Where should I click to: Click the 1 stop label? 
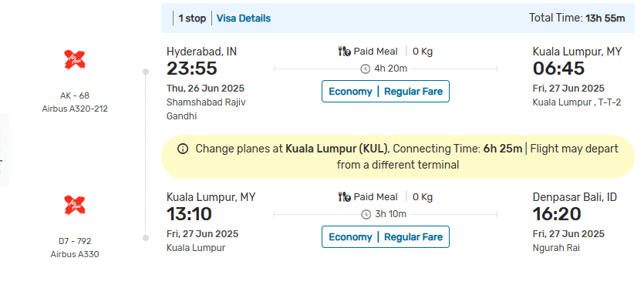(x=192, y=18)
